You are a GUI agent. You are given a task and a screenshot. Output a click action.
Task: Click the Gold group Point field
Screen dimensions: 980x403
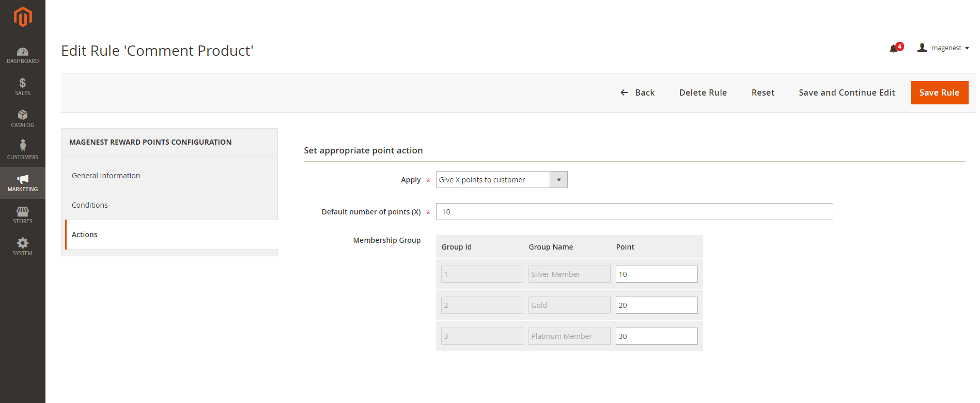(656, 305)
